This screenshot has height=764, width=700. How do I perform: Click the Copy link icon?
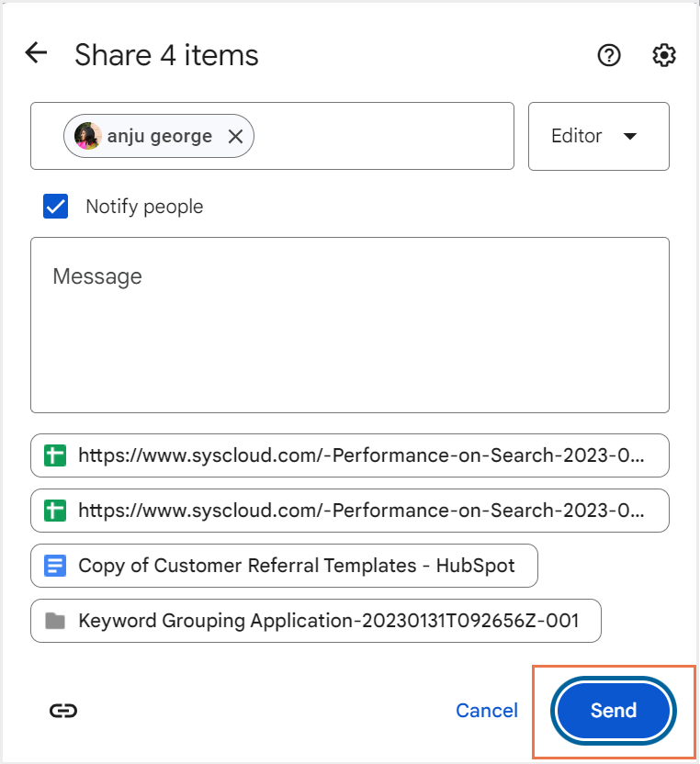click(62, 710)
